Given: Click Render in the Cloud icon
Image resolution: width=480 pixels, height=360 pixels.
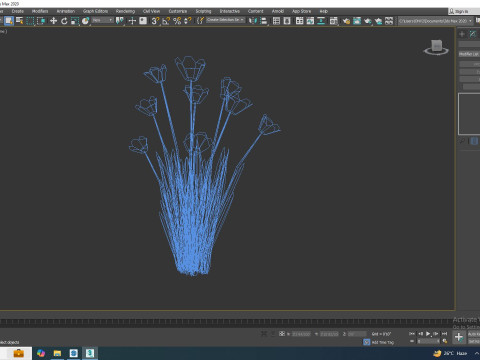Looking at the screenshot, I should tap(378, 21).
